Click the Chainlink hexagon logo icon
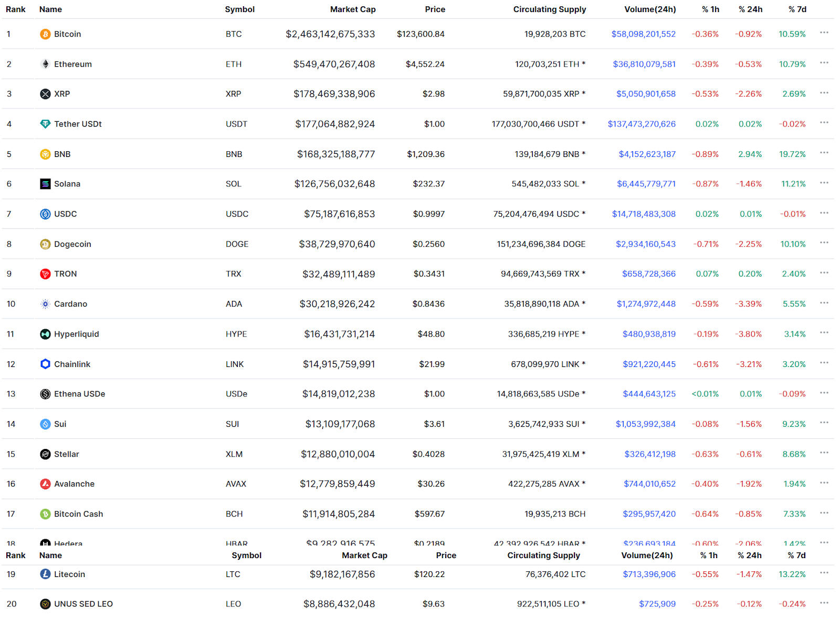Screen dimensions: 840x618 [x=45, y=364]
